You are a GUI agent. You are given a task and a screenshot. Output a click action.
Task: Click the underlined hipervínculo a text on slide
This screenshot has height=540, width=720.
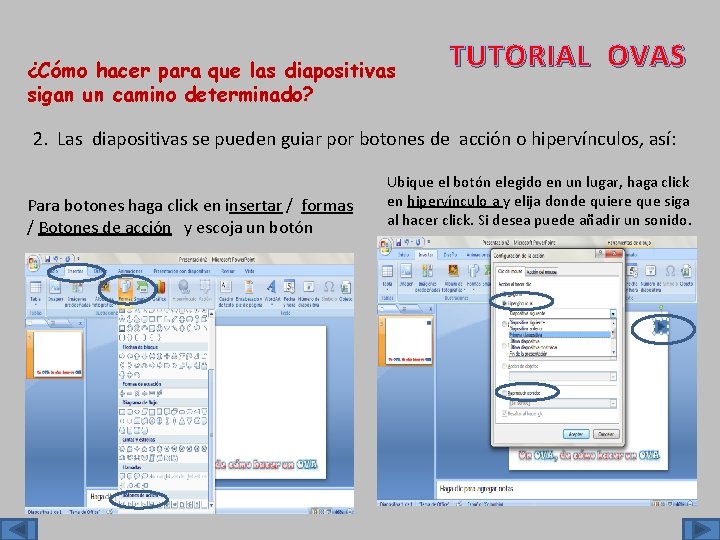(x=454, y=202)
